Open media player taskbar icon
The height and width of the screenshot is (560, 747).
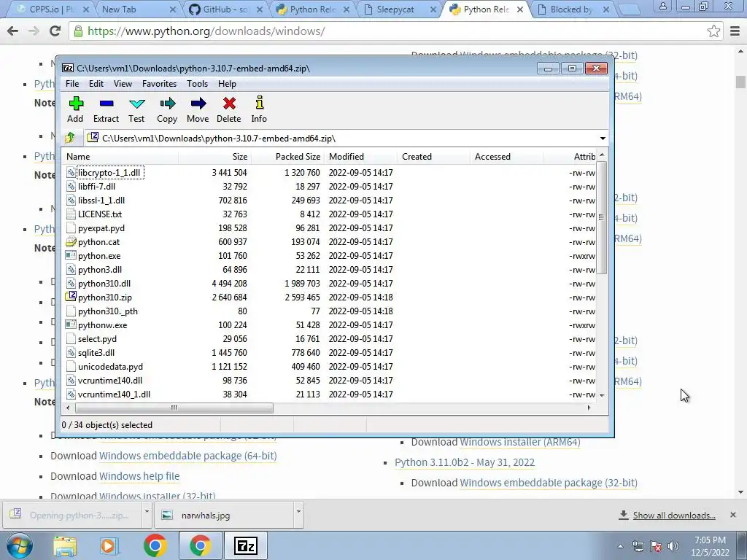109,546
